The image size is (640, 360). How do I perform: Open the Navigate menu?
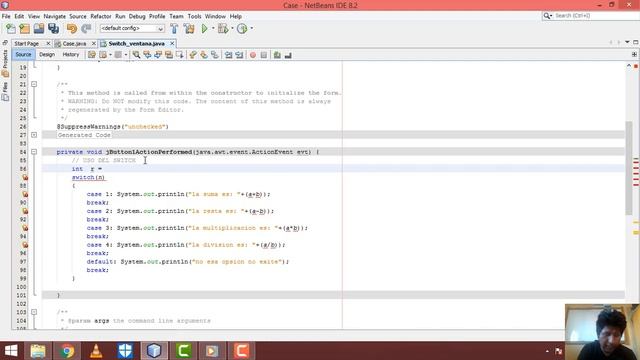(x=54, y=16)
